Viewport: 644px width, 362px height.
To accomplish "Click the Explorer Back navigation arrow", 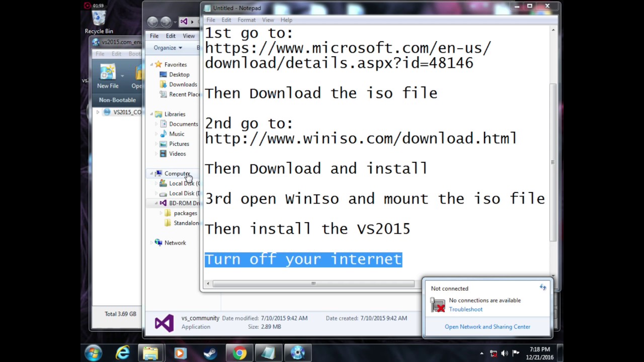I will click(153, 22).
